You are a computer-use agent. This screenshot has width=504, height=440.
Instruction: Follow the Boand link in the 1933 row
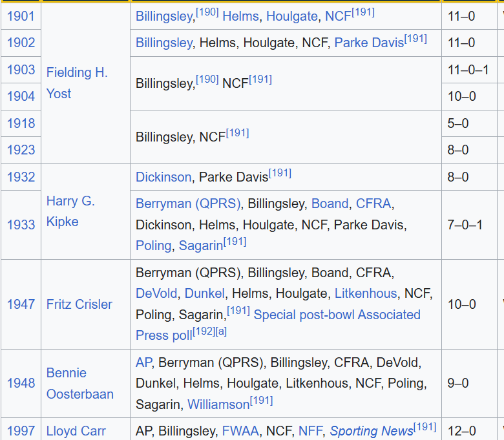330,204
